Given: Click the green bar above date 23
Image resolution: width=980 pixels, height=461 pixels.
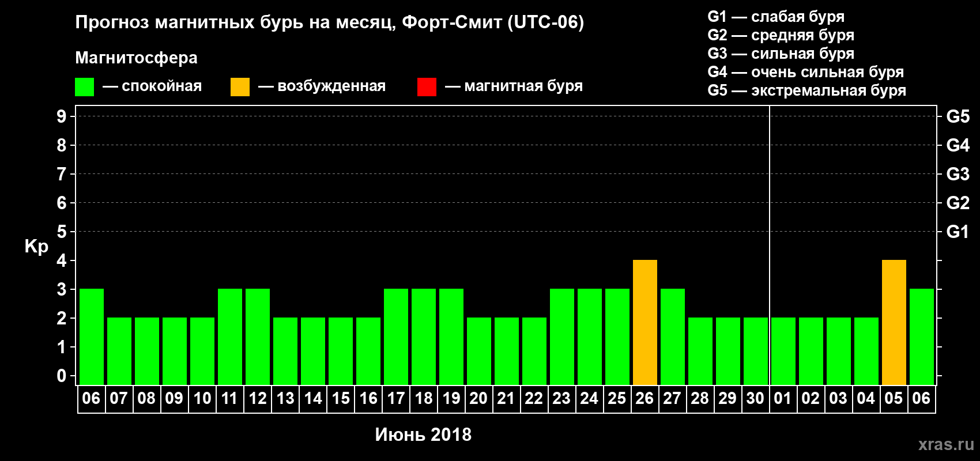Looking at the screenshot, I should (x=562, y=337).
